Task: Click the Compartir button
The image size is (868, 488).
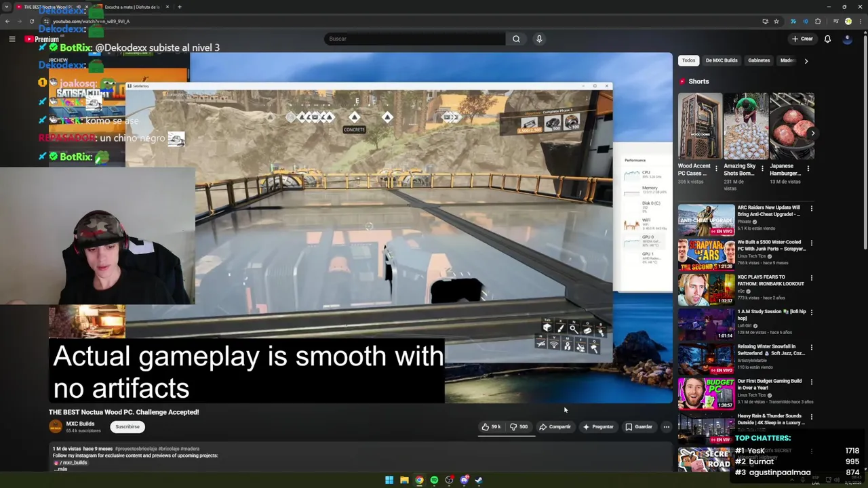Action: 555,427
